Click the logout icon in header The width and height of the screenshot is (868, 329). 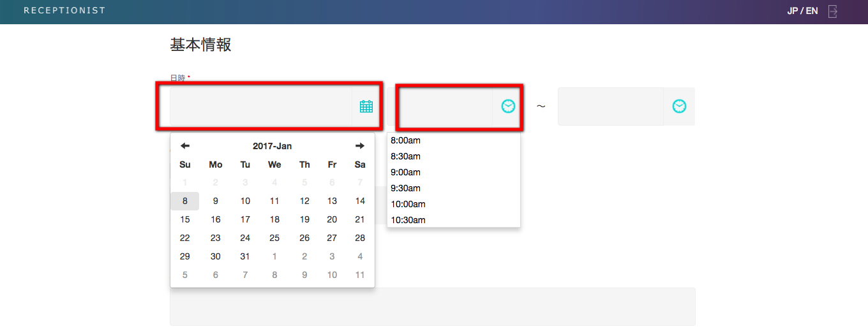pyautogui.click(x=832, y=11)
